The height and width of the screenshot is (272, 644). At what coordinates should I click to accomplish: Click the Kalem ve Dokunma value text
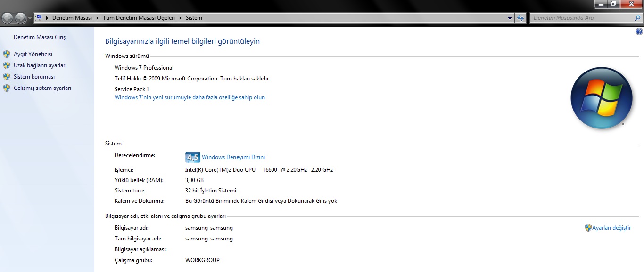tap(261, 201)
